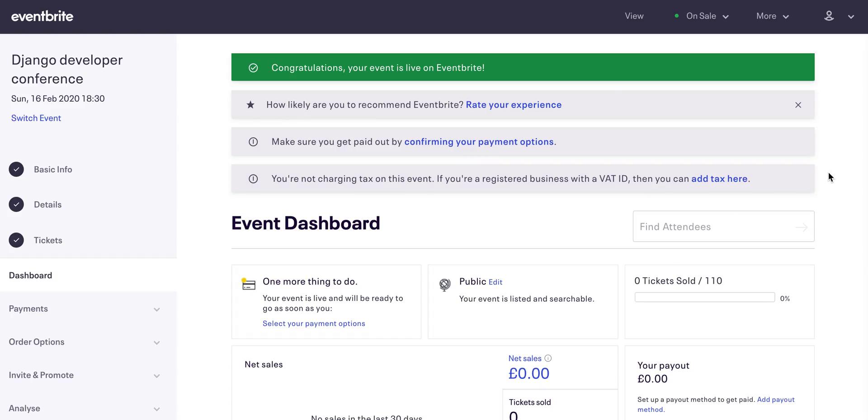The image size is (868, 420).
Task: Select the Tickets sold metric tab
Action: 560,405
